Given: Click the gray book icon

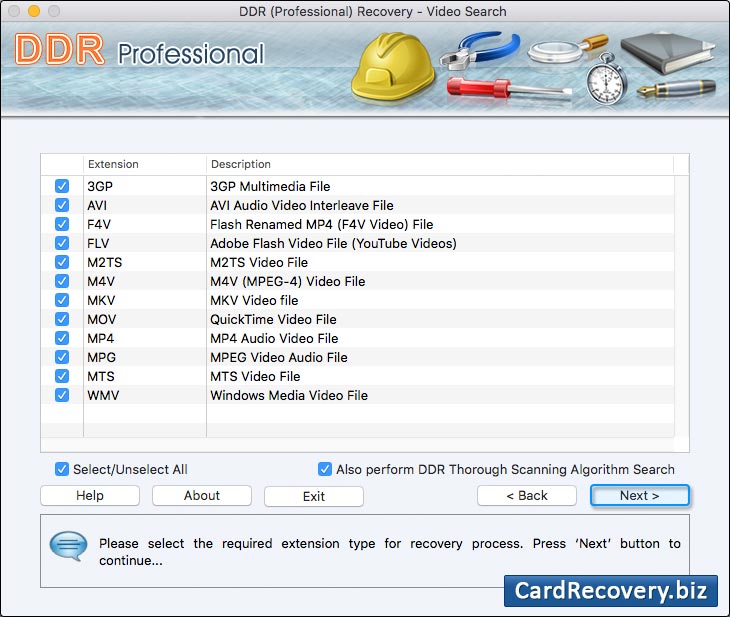Looking at the screenshot, I should click(x=668, y=53).
